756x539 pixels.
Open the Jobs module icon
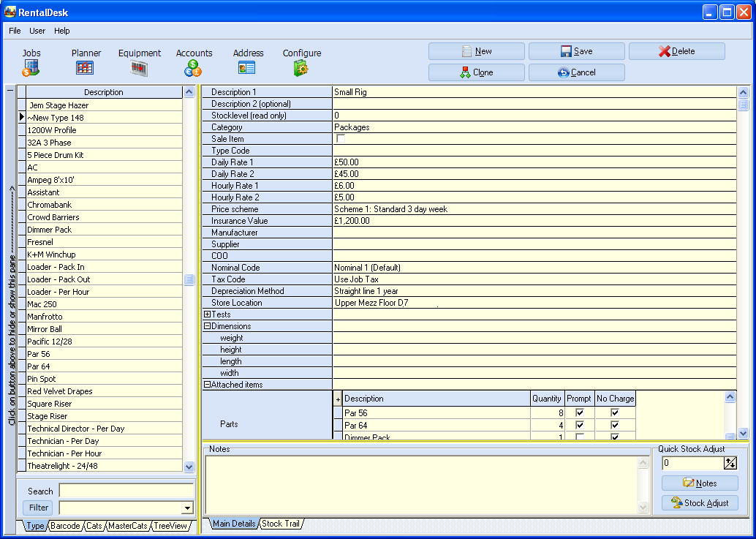(x=31, y=69)
